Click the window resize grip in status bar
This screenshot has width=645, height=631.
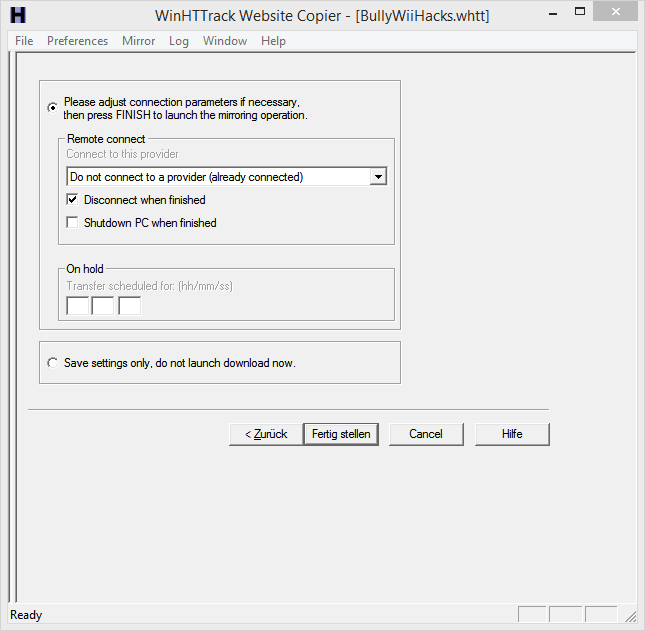pos(630,616)
